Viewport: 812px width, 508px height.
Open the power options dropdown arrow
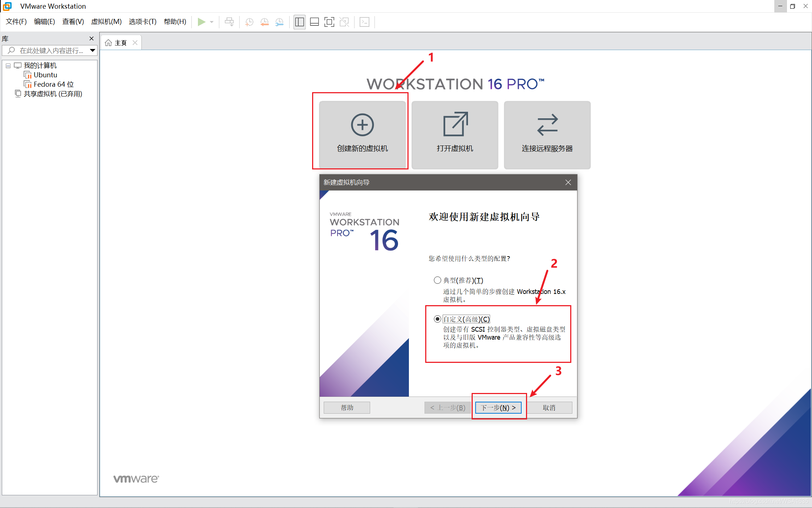(212, 22)
